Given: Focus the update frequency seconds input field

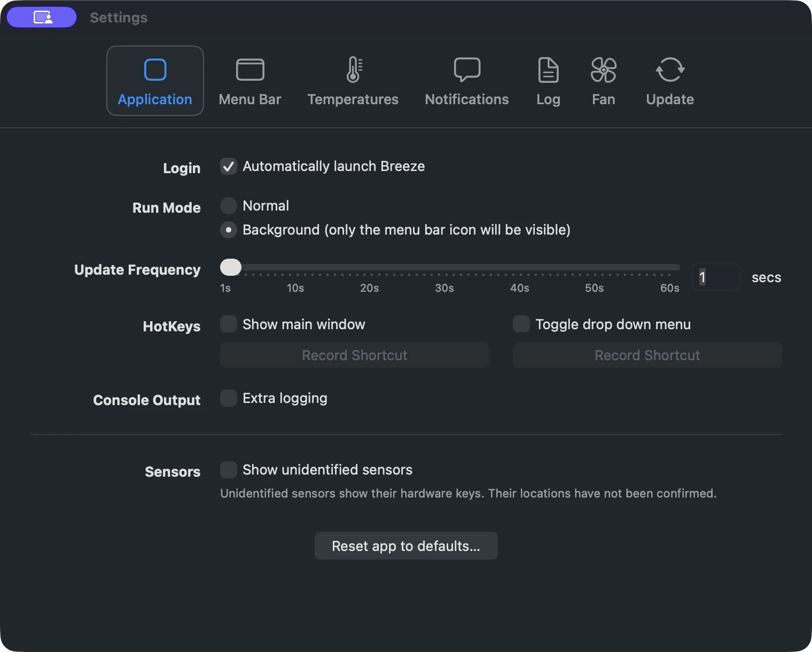Looking at the screenshot, I should (x=716, y=277).
